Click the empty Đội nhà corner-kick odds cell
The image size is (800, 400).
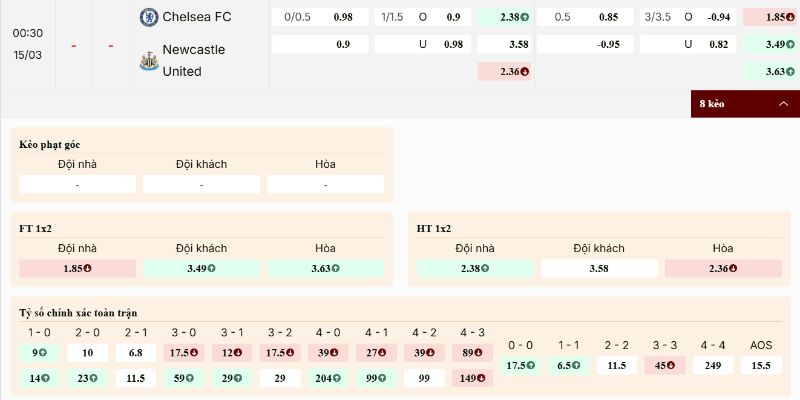click(77, 185)
